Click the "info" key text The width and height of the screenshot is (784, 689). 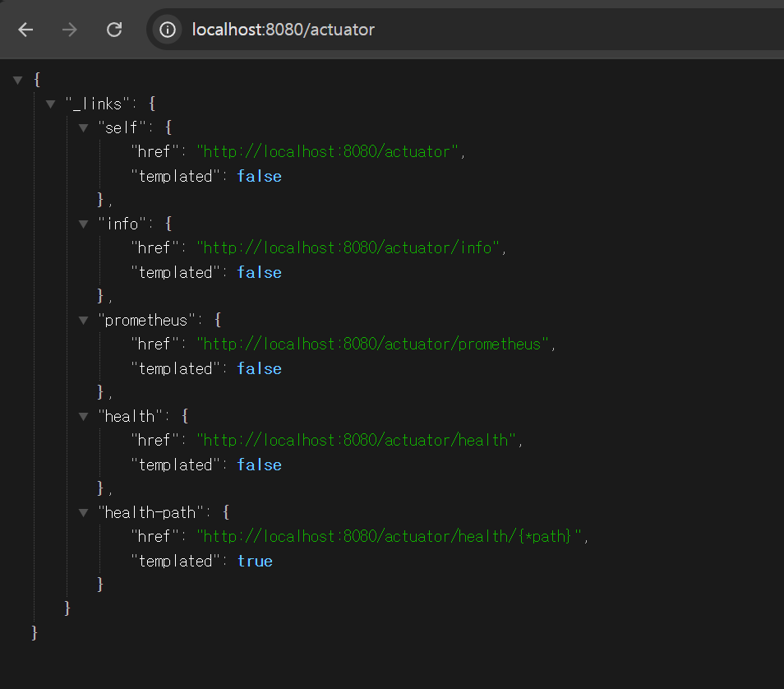click(122, 224)
